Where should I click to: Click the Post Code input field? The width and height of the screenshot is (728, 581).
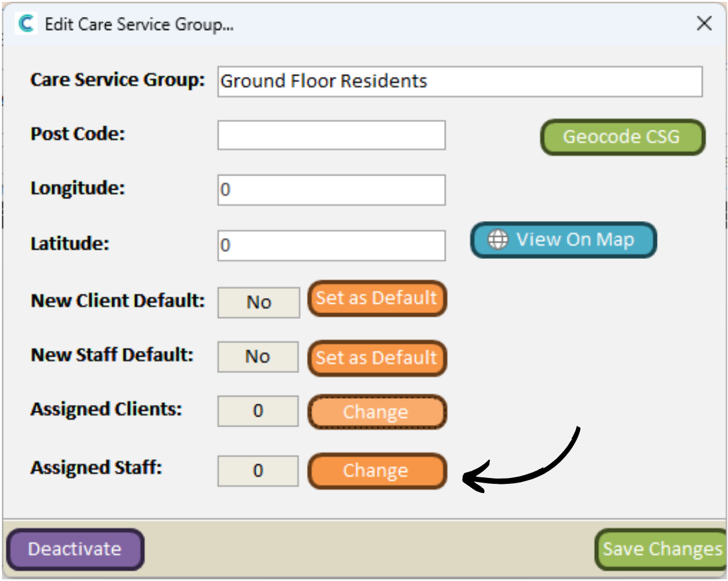click(x=331, y=135)
